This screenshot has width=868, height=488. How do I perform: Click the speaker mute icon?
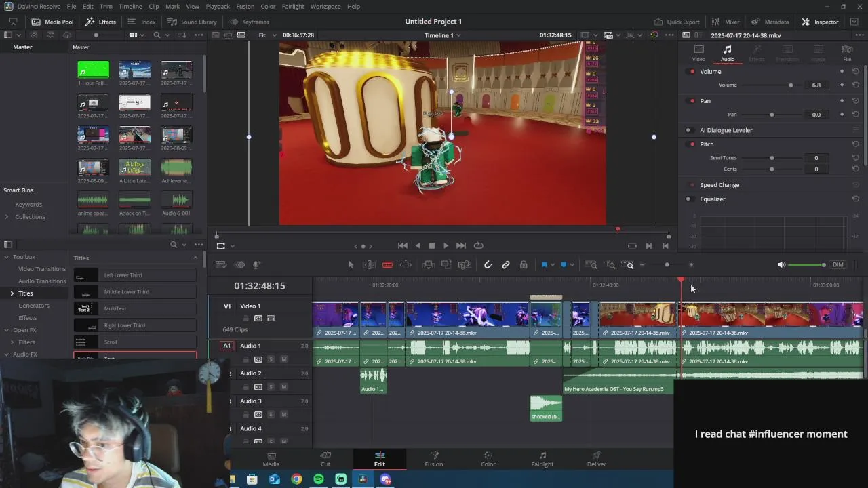781,265
